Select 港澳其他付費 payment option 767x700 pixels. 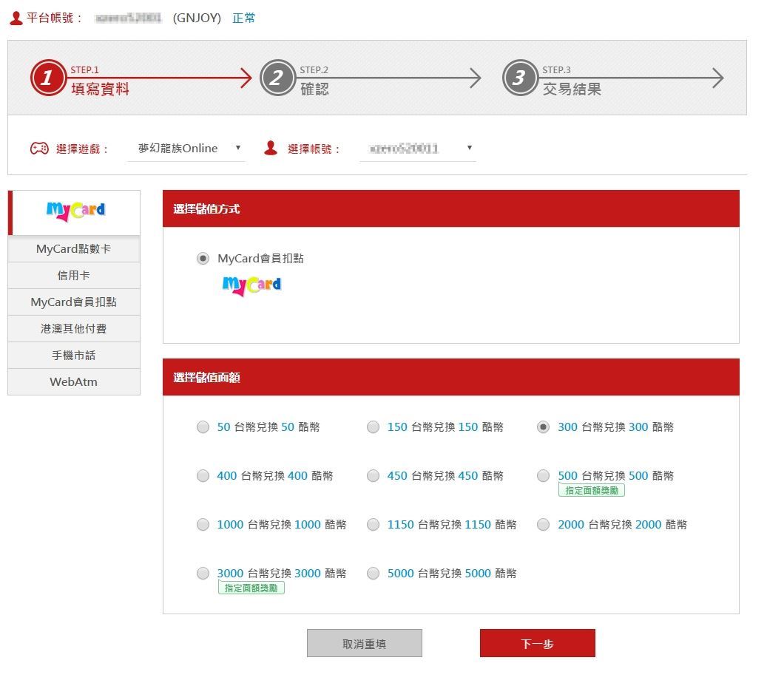[x=74, y=328]
